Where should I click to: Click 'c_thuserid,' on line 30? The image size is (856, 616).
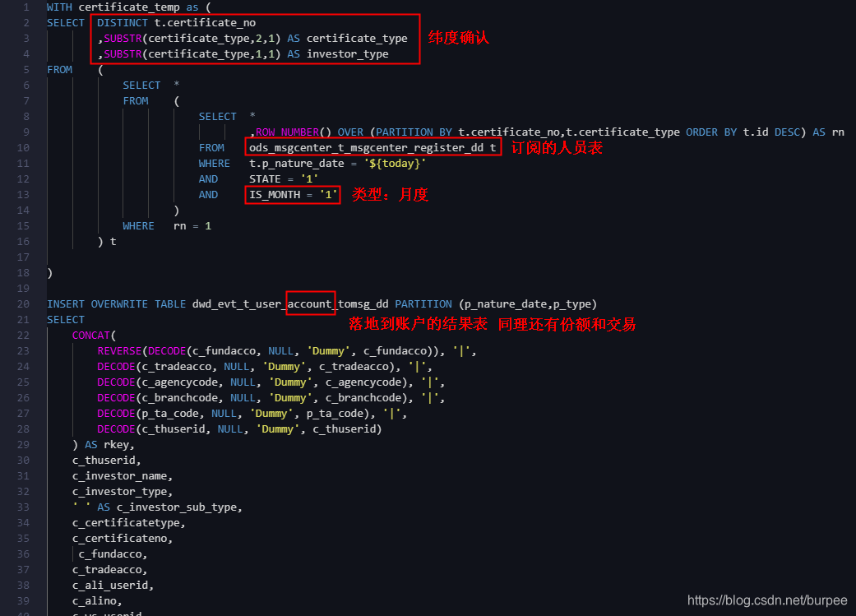coord(106,461)
